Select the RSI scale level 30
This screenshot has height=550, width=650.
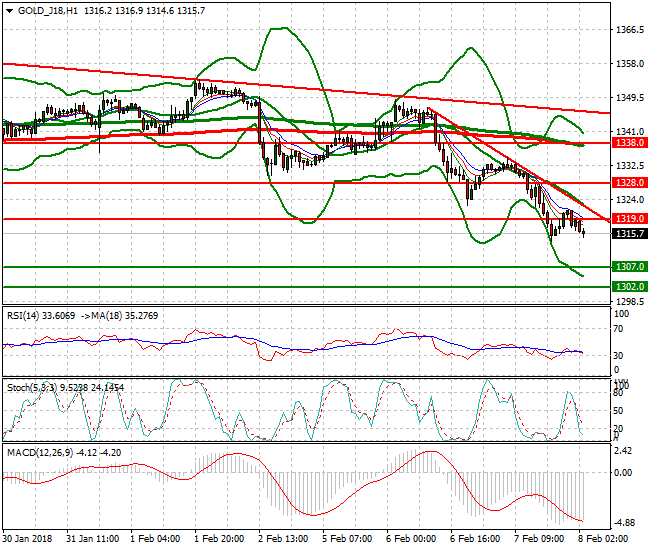[x=618, y=356]
